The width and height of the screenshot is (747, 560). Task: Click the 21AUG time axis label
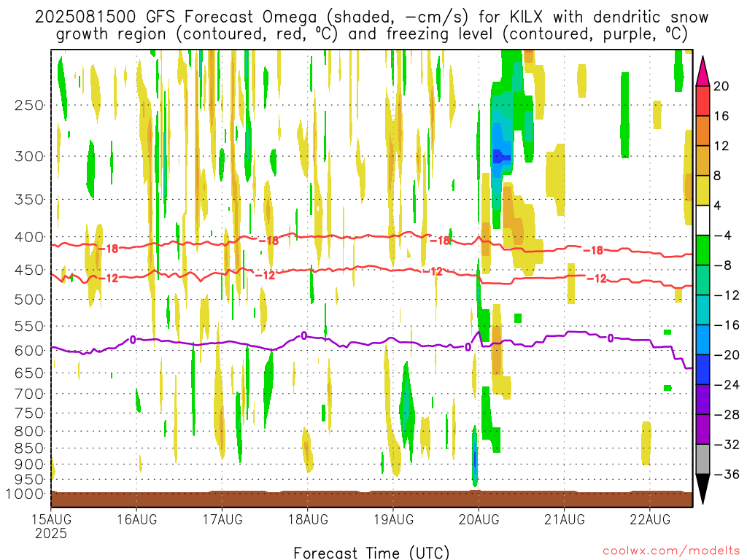point(565,519)
